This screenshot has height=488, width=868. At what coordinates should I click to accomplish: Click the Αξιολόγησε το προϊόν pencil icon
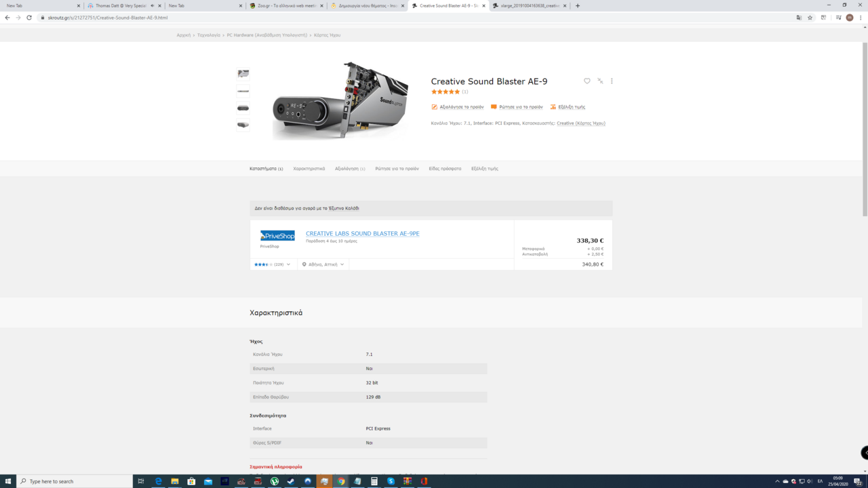435,107
